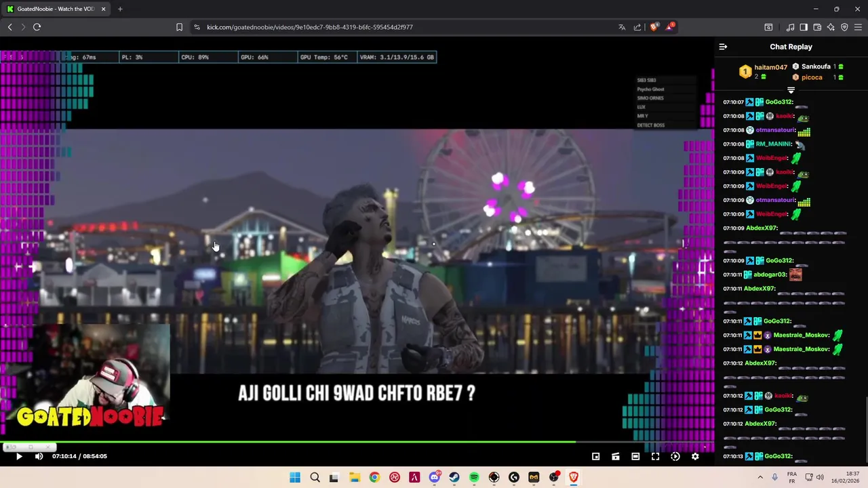This screenshot has height=488, width=868.
Task: Open Leo AI assistant
Action: (831, 27)
